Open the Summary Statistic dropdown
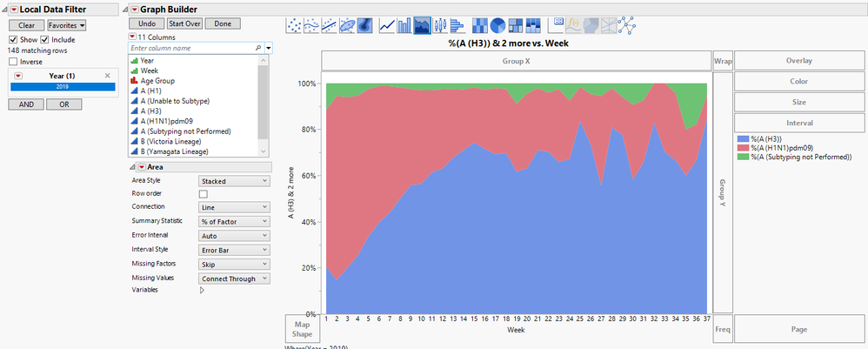 (234, 222)
